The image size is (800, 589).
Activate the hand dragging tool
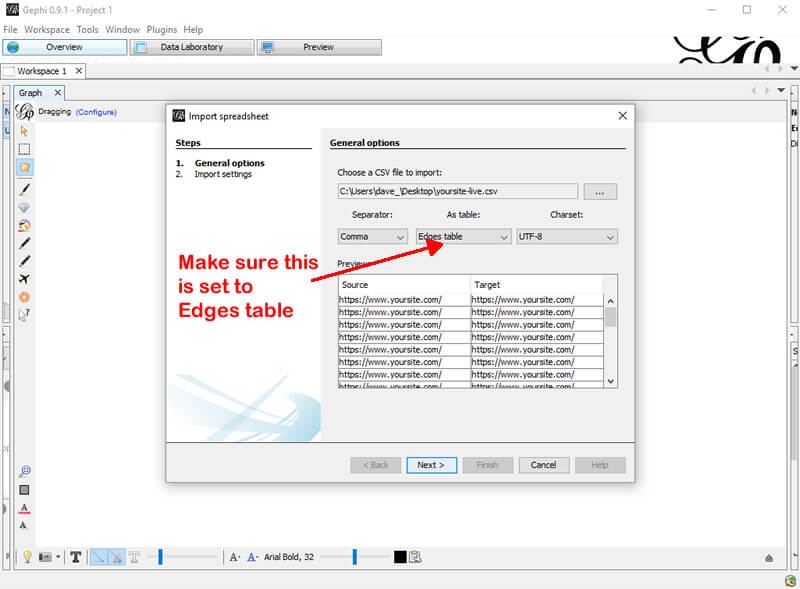click(24, 168)
